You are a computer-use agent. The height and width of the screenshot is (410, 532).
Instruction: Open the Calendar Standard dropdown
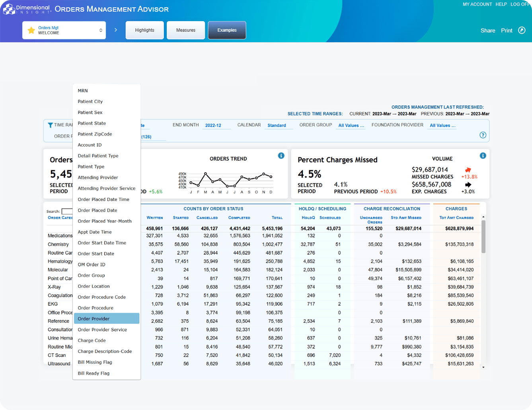277,125
